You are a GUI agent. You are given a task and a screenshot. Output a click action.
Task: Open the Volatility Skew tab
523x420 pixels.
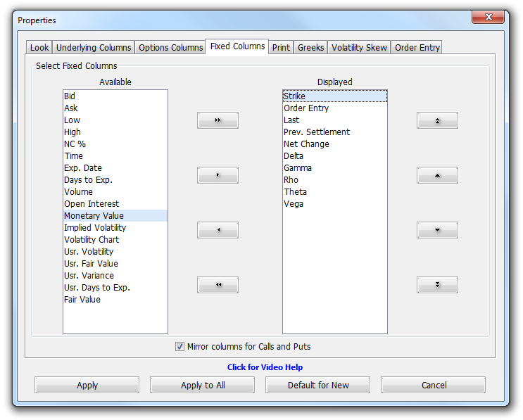[x=359, y=48]
